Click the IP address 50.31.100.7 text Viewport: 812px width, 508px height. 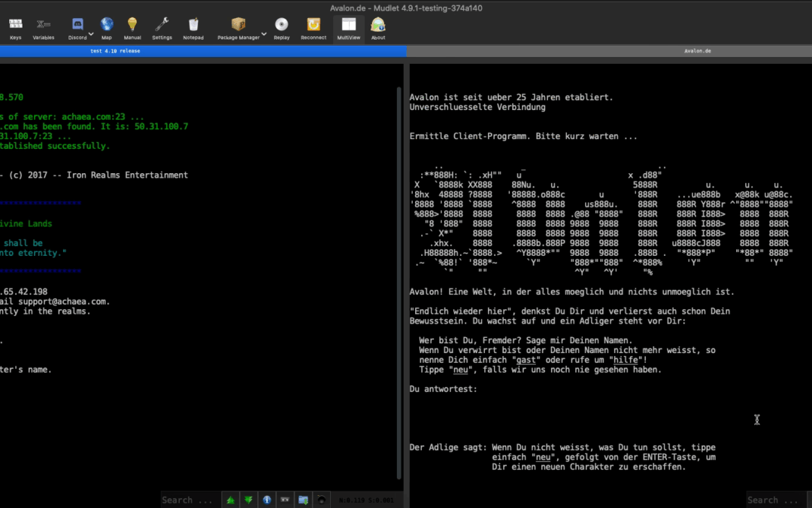(x=162, y=126)
